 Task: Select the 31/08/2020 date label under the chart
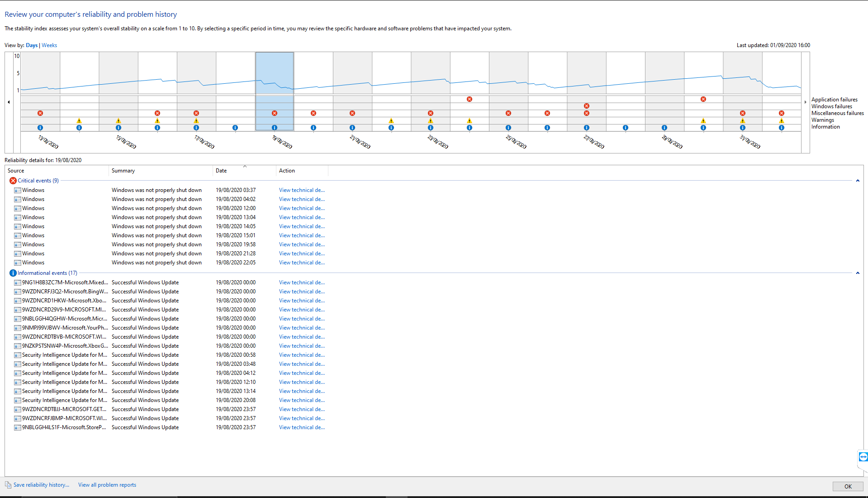pyautogui.click(x=750, y=142)
